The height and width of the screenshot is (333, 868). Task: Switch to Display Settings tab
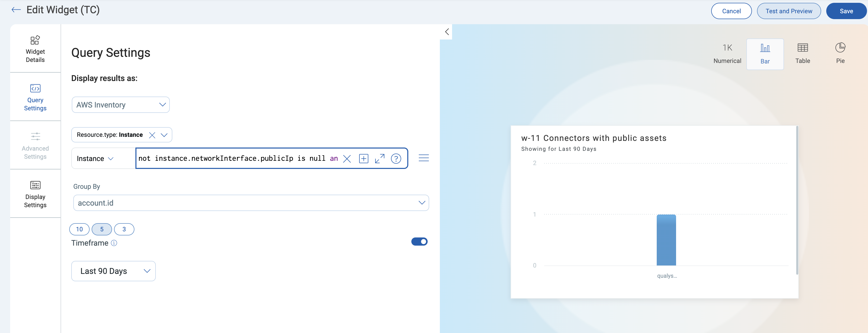coord(35,194)
